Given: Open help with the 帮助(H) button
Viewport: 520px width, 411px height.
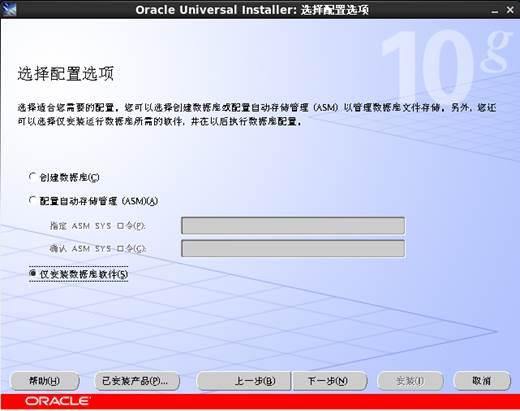Looking at the screenshot, I should coord(45,381).
